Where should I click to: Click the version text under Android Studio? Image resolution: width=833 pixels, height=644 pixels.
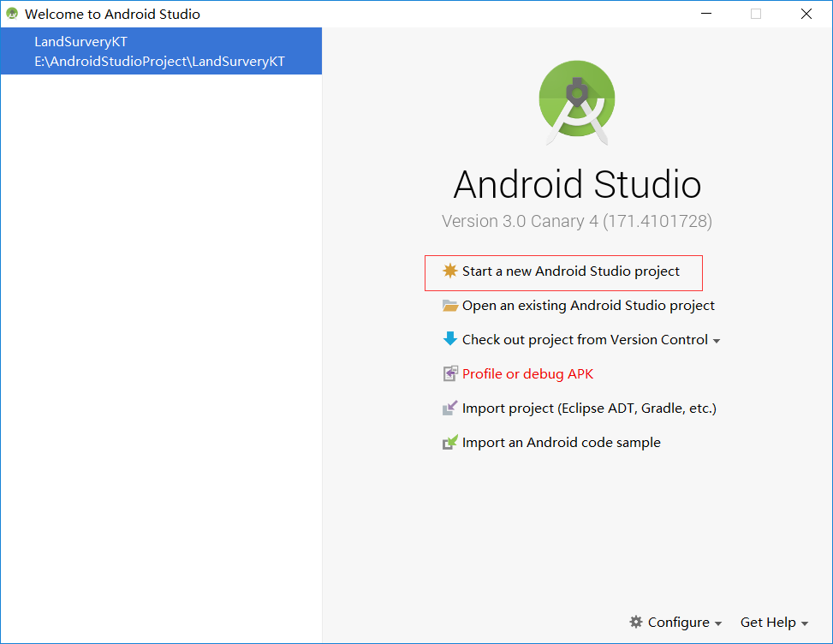(576, 221)
